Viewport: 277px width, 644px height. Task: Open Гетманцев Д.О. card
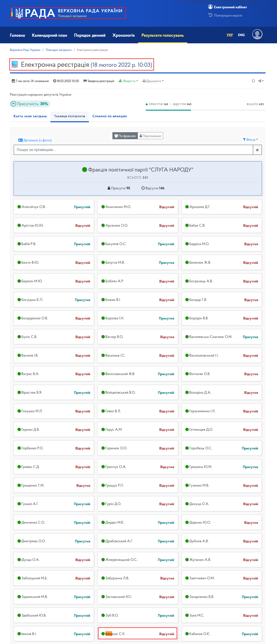(222, 430)
